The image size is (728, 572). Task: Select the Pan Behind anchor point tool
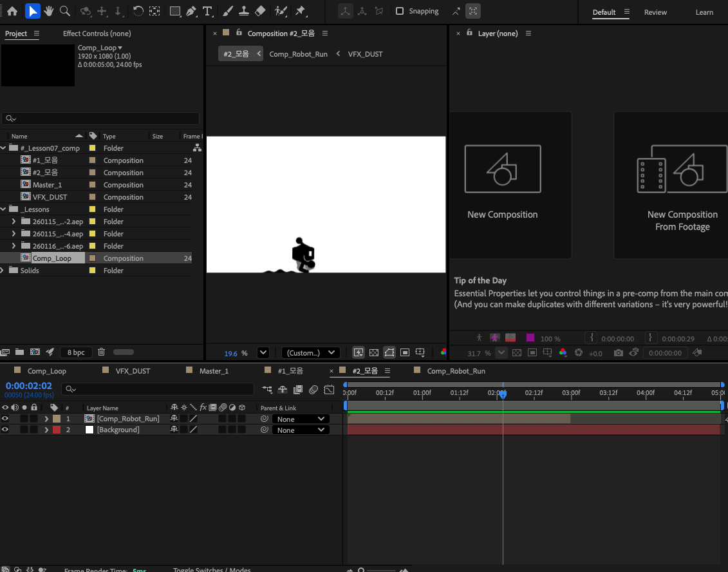[154, 11]
